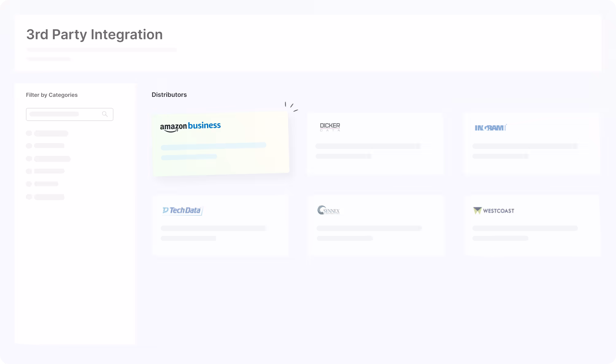The image size is (616, 364).
Task: Select the second category filter checkbox
Action: 29,146
